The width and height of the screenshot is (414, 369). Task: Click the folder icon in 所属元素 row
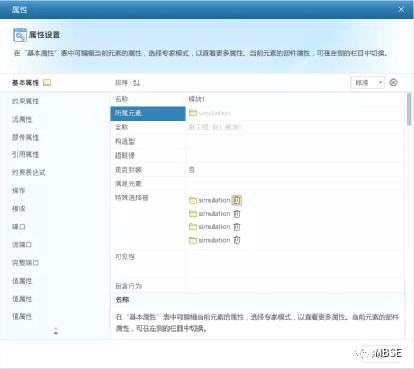193,113
